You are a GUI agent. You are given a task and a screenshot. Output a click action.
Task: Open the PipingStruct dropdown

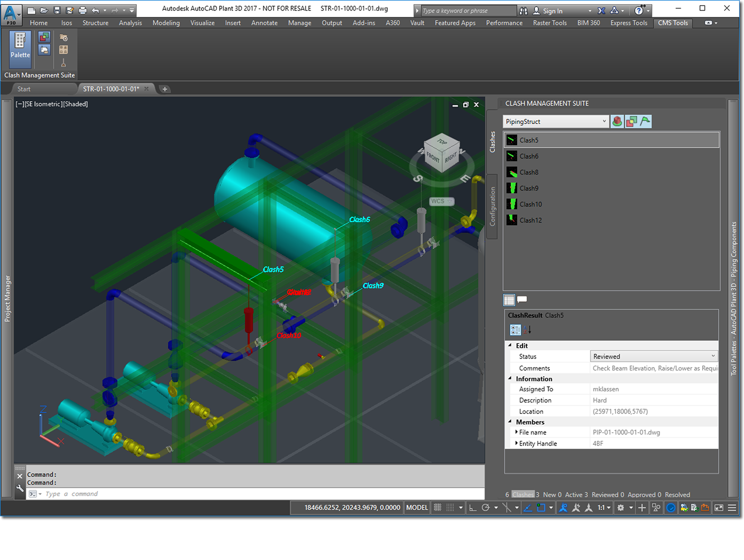[604, 122]
